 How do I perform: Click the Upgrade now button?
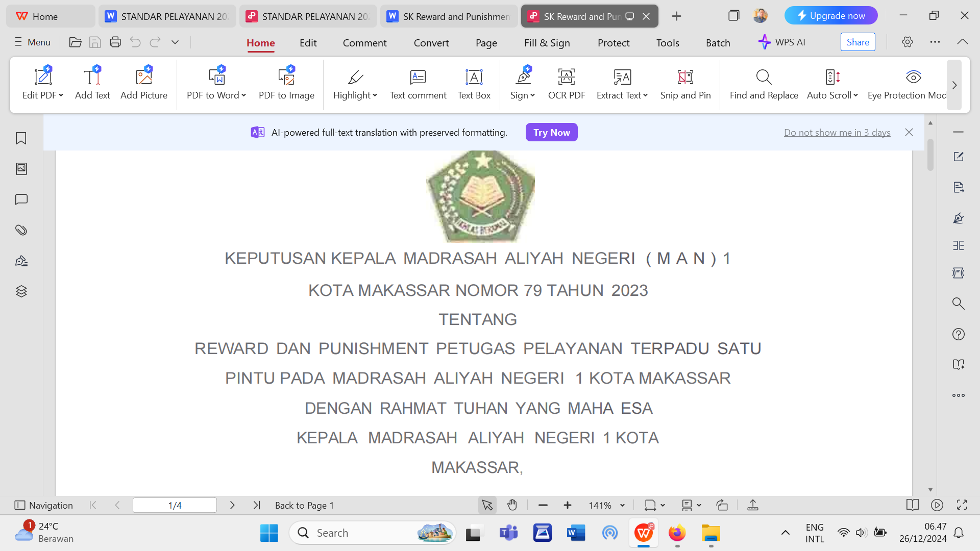point(831,16)
